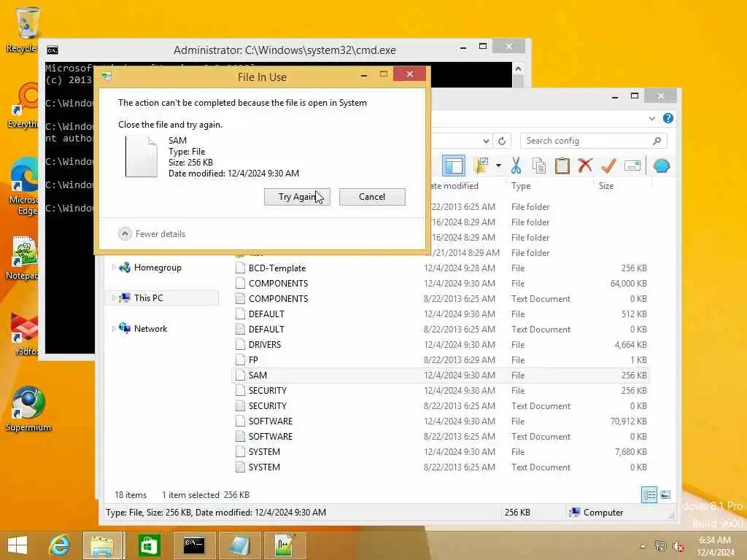Open the Notepad++ desktop shortcut
Viewport: 747px width, 560px height.
[x=23, y=258]
